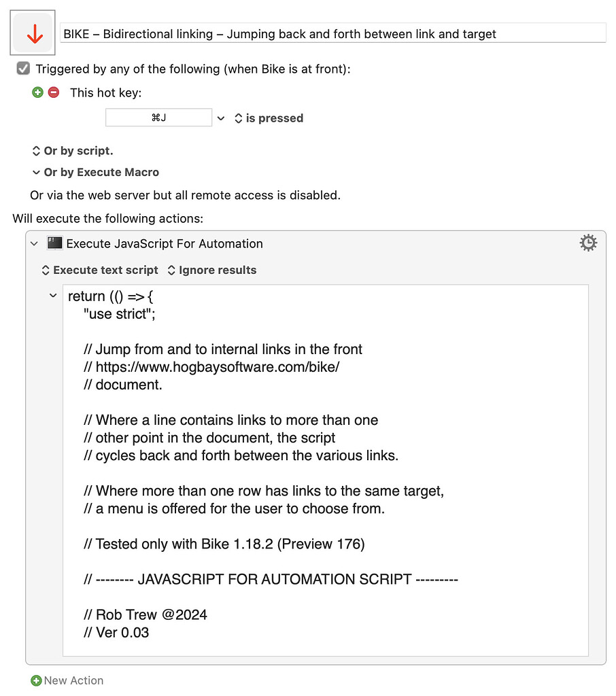Click the green add trigger button
The width and height of the screenshot is (616, 696).
[x=37, y=92]
